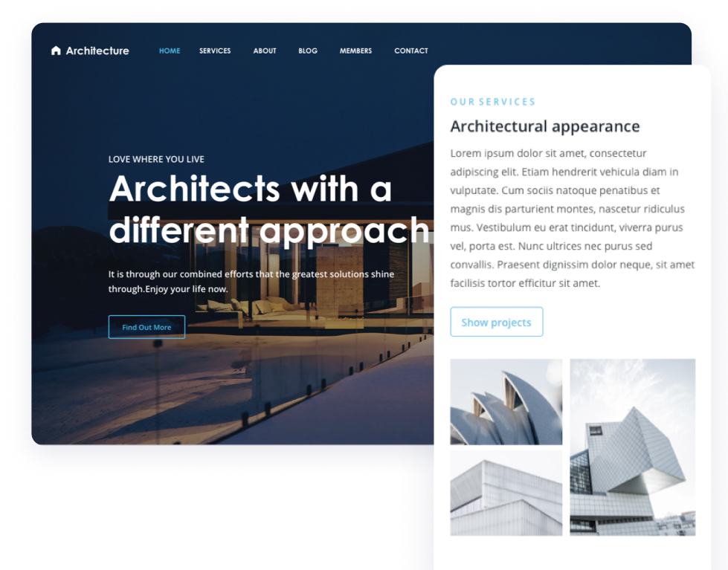728x570 pixels.
Task: Open the CONTACT nav link
Action: pos(411,51)
